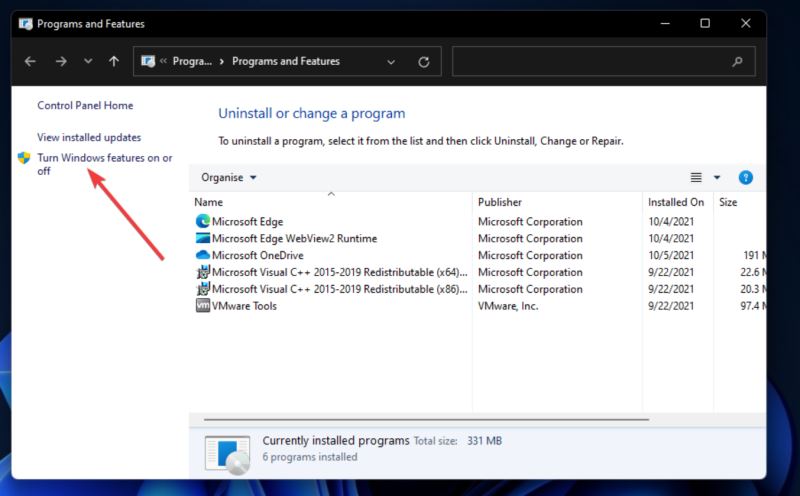The image size is (800, 496).
Task: Select Microsoft OneDrive entry name
Action: [x=258, y=255]
